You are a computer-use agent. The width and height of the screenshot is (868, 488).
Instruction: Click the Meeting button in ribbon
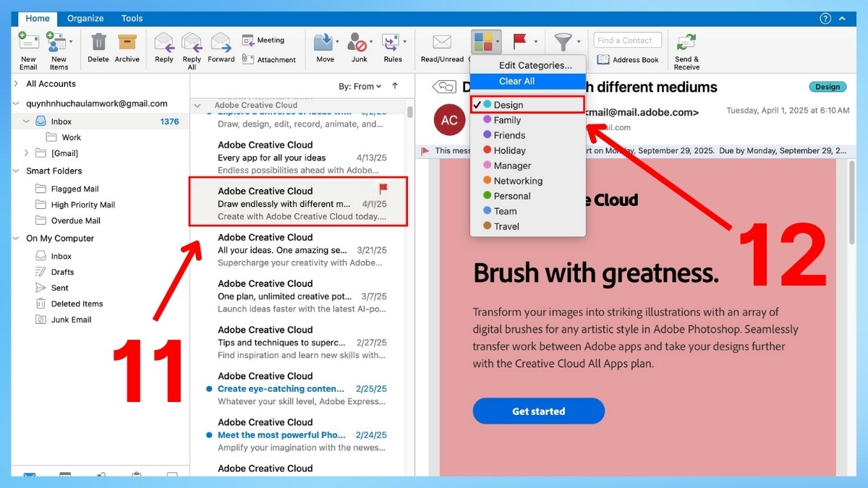coord(263,40)
